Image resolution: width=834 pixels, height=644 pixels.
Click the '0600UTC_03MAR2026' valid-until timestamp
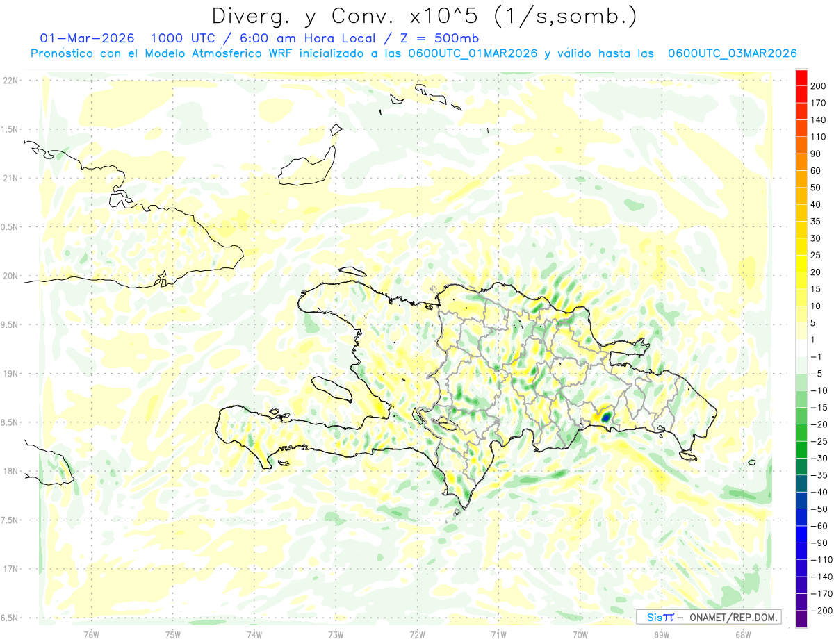[x=732, y=53]
